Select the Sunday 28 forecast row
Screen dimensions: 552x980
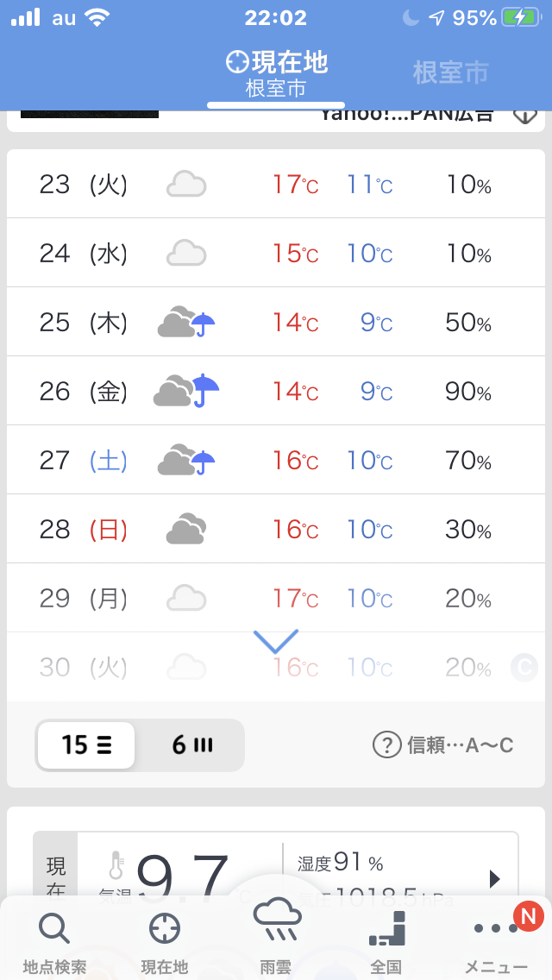[x=276, y=529]
